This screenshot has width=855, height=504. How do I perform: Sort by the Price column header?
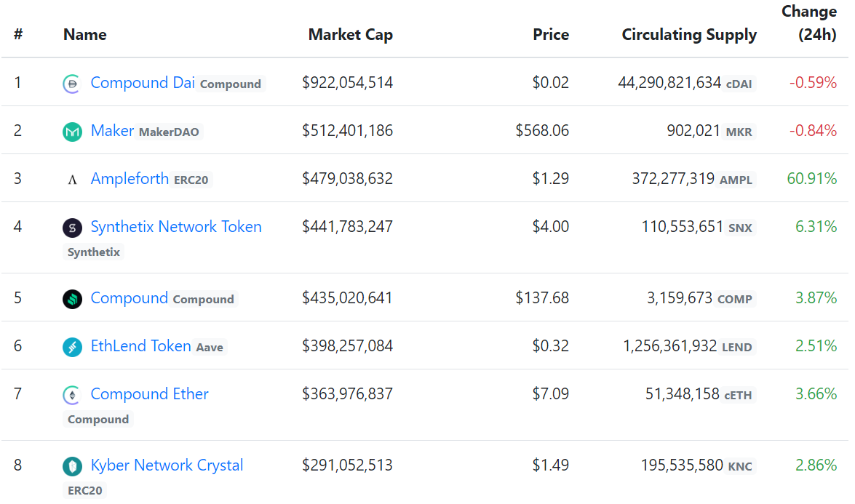coord(551,35)
